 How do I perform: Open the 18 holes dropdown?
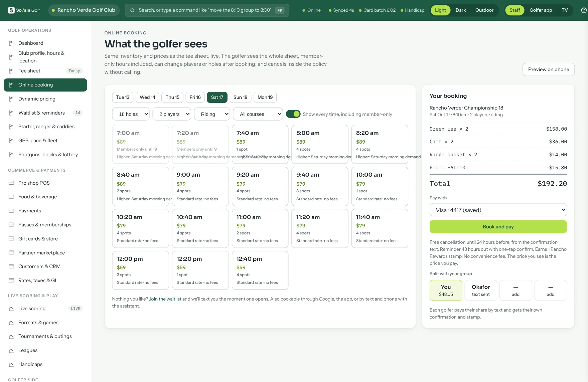pyautogui.click(x=131, y=114)
